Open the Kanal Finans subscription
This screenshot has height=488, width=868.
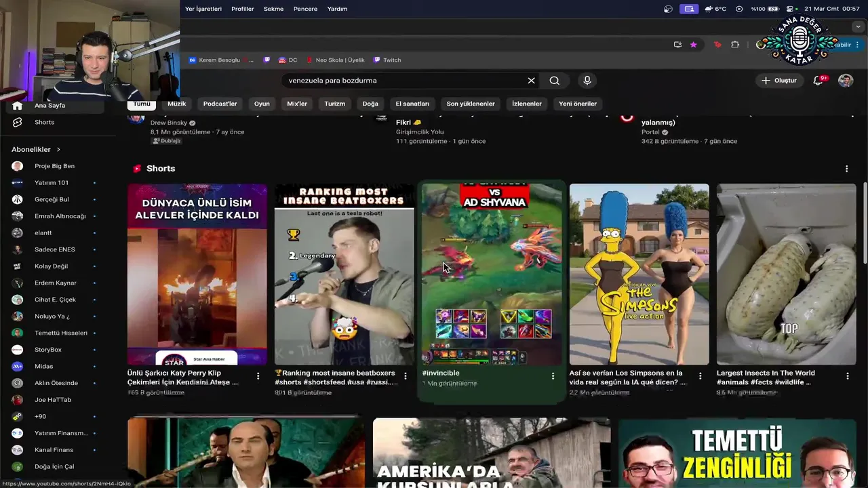coord(54,450)
